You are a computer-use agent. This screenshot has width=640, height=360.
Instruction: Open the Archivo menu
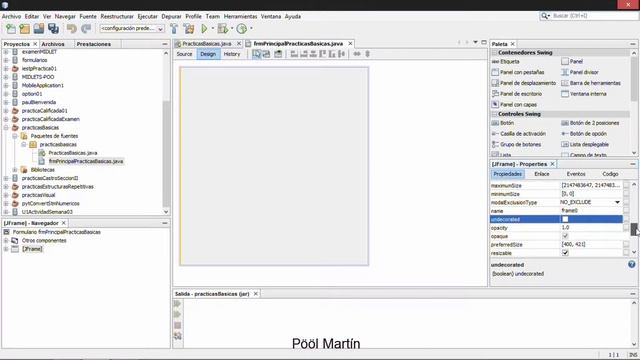[11, 16]
